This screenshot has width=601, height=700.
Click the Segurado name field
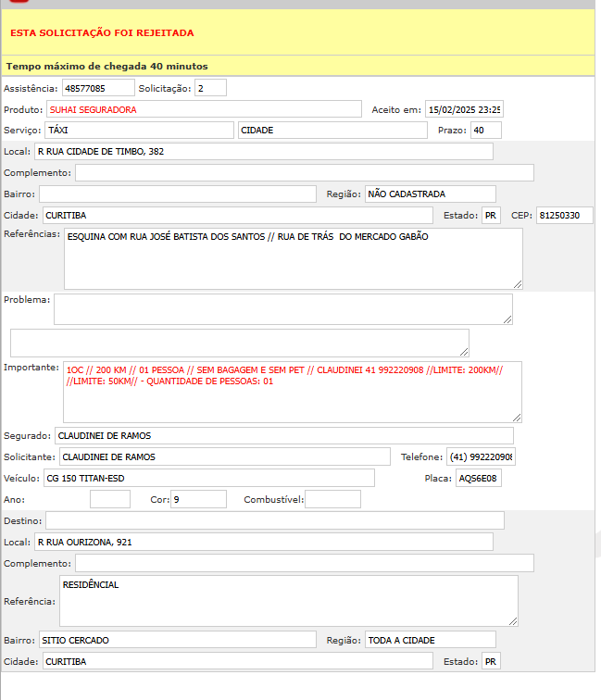pyautogui.click(x=282, y=435)
